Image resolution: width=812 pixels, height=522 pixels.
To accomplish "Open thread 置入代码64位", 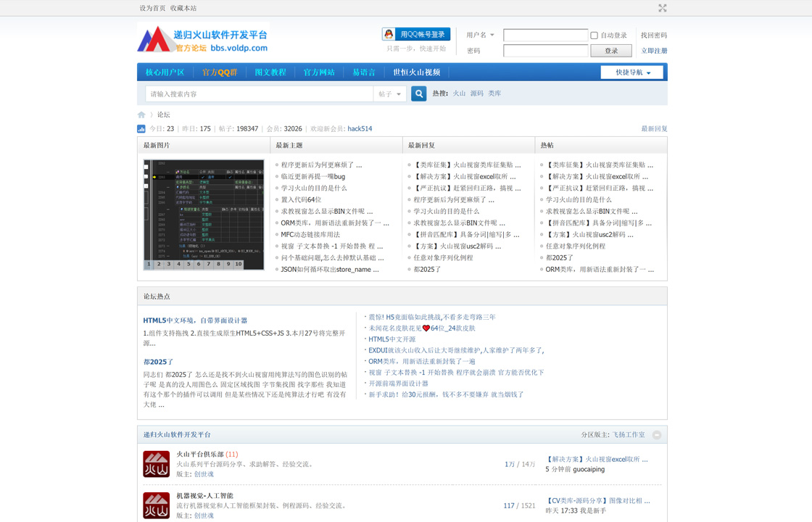I will pyautogui.click(x=301, y=200).
